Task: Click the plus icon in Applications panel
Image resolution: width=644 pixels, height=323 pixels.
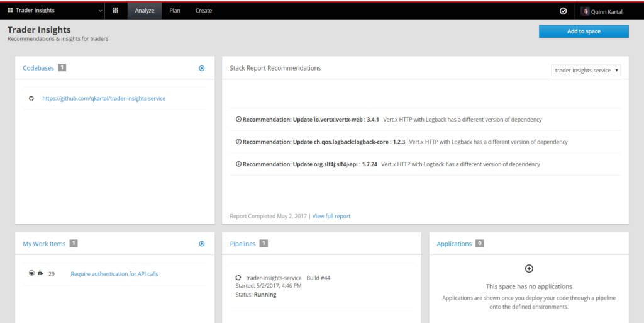Action: pyautogui.click(x=529, y=269)
